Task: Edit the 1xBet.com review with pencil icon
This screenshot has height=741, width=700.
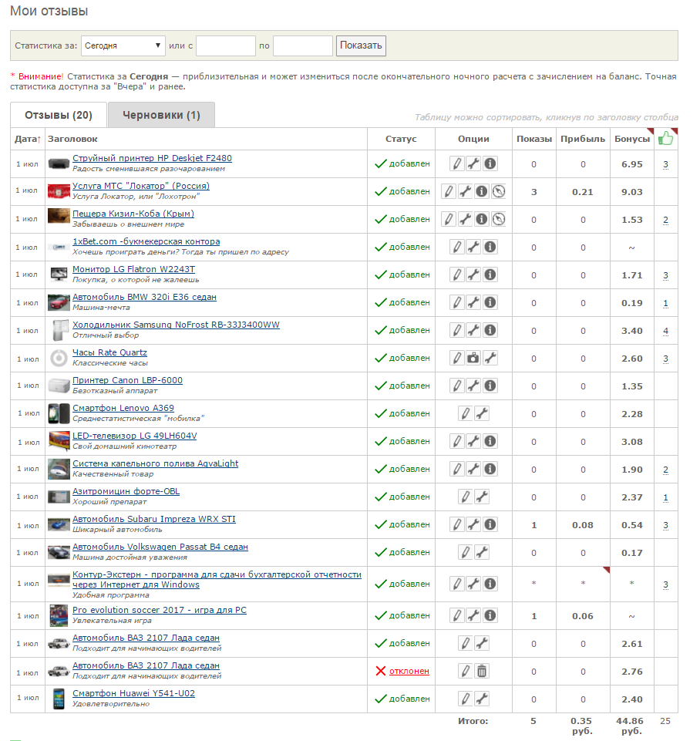Action: [x=456, y=247]
